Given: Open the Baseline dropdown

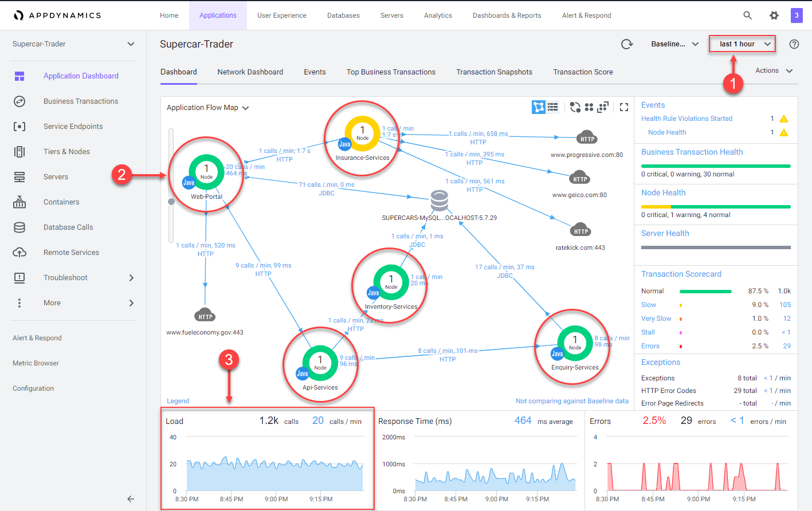Looking at the screenshot, I should tap(674, 44).
